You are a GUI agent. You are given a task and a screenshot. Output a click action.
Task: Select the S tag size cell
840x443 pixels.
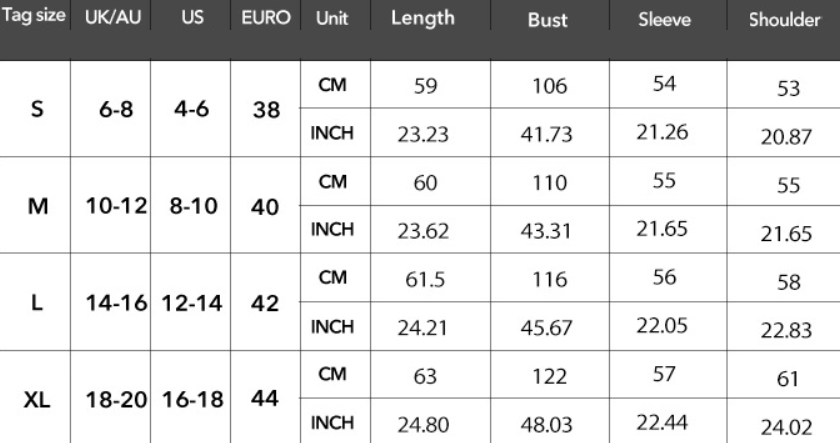(37, 110)
